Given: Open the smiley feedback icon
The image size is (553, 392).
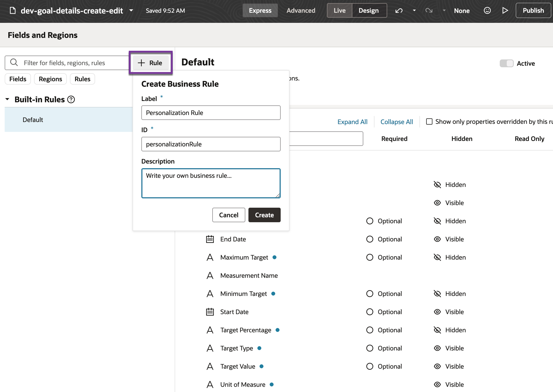Looking at the screenshot, I should (x=487, y=11).
